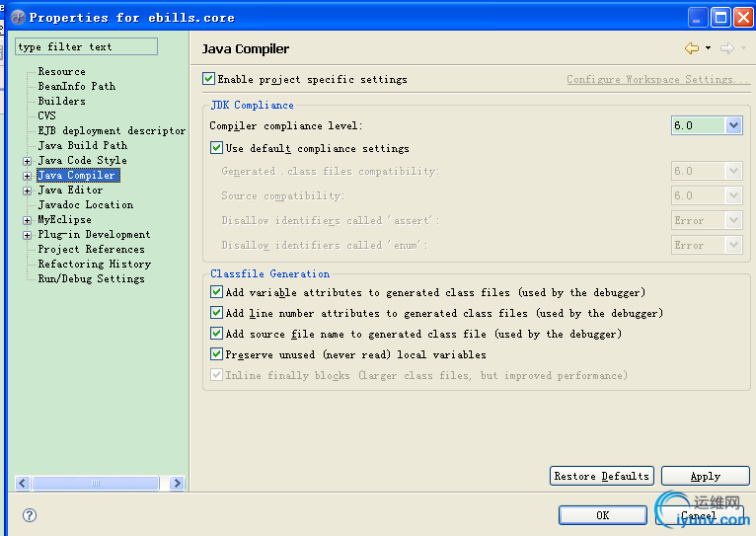The width and height of the screenshot is (756, 536).
Task: Click the forward navigation arrow icon
Action: (727, 48)
